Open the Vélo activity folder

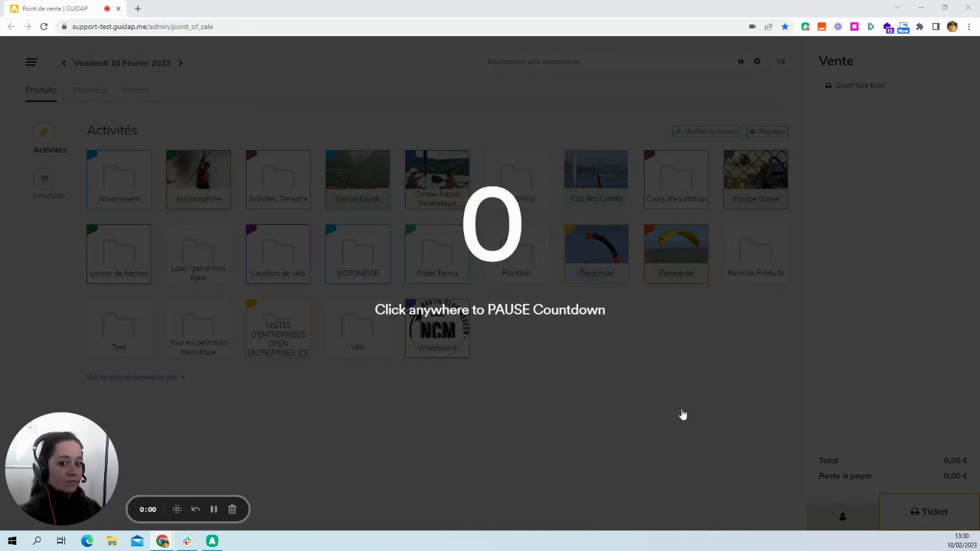(358, 328)
